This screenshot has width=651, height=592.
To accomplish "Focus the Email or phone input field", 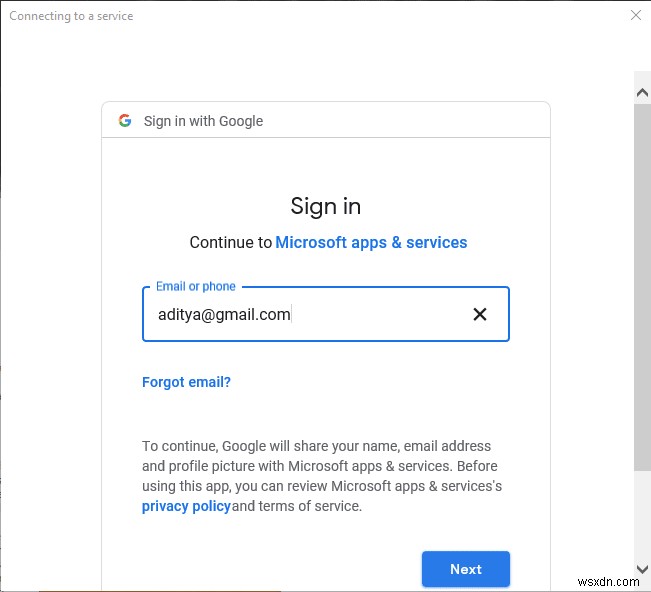I will (326, 314).
